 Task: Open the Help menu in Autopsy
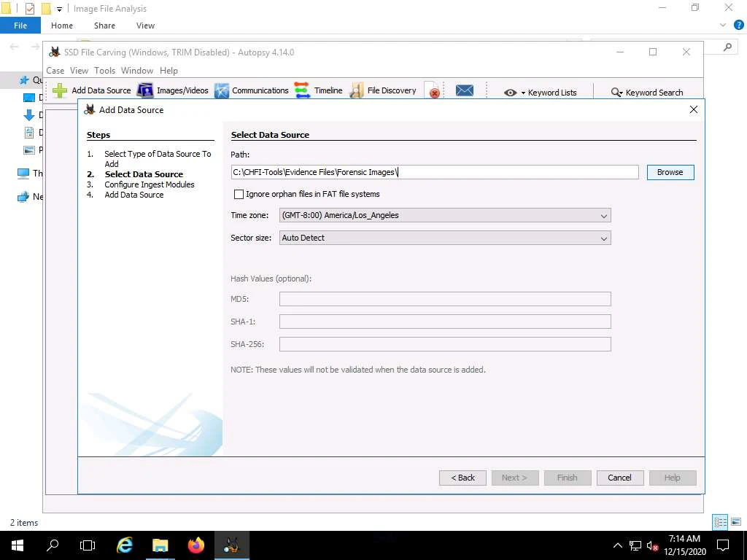169,71
